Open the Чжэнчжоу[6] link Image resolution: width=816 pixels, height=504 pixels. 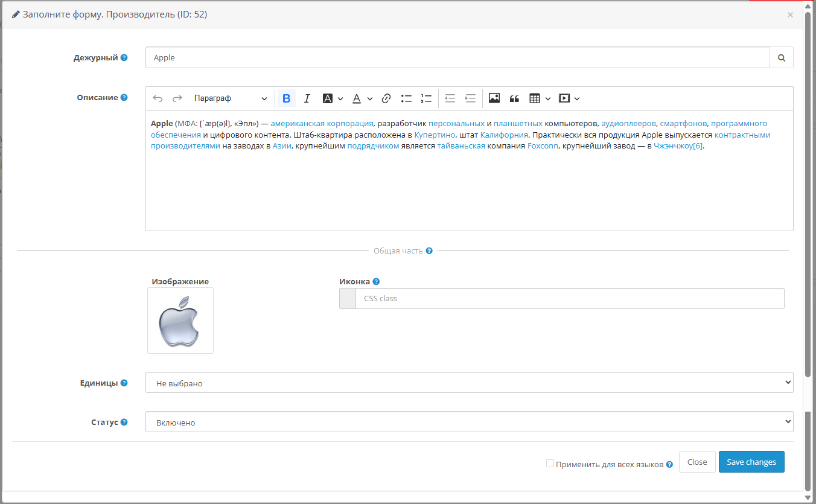point(678,147)
